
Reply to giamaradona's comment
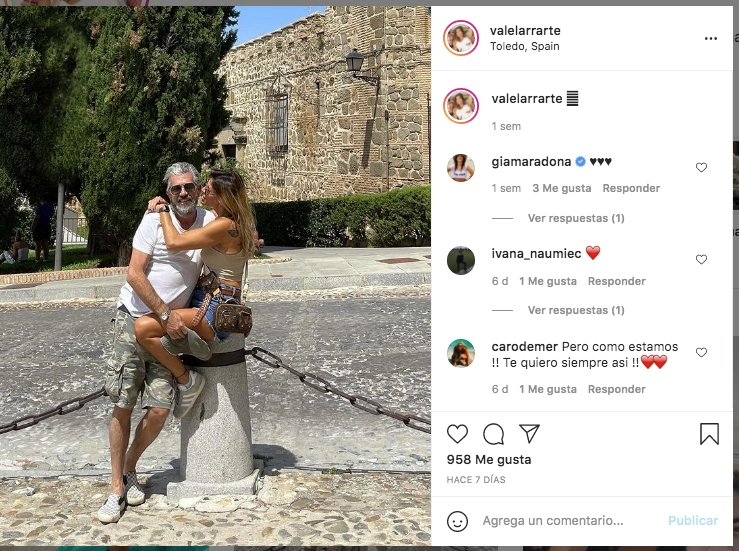point(631,188)
